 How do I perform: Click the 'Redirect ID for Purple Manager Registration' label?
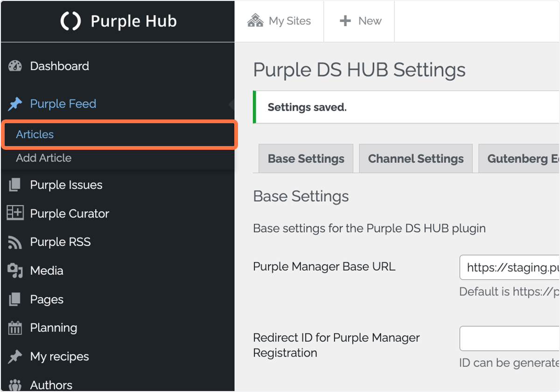point(336,345)
